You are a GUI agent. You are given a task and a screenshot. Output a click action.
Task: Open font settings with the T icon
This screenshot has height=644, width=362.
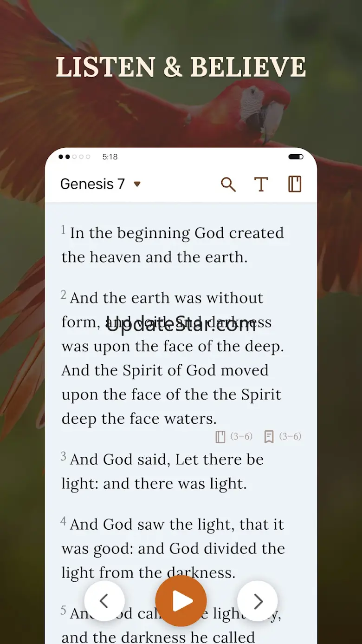point(261,184)
